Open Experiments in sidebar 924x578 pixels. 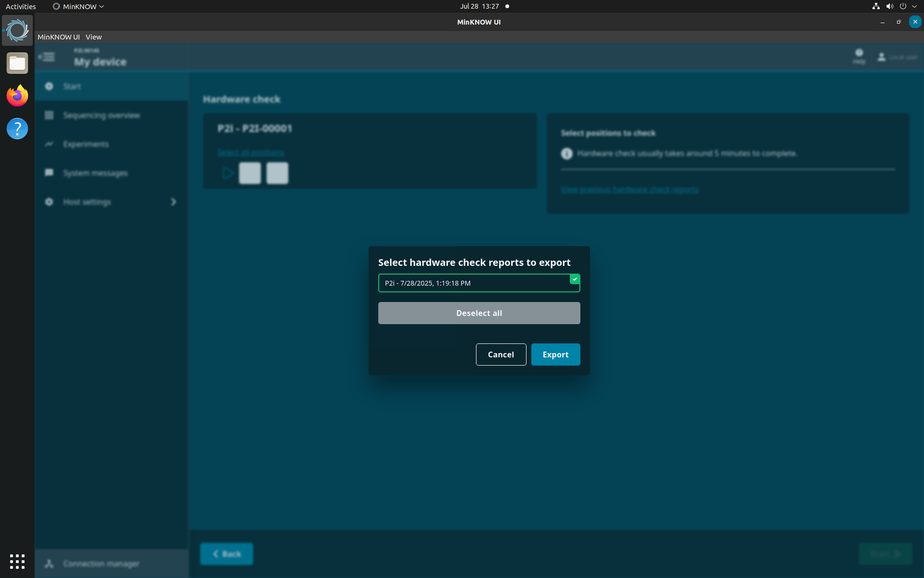pyautogui.click(x=112, y=144)
